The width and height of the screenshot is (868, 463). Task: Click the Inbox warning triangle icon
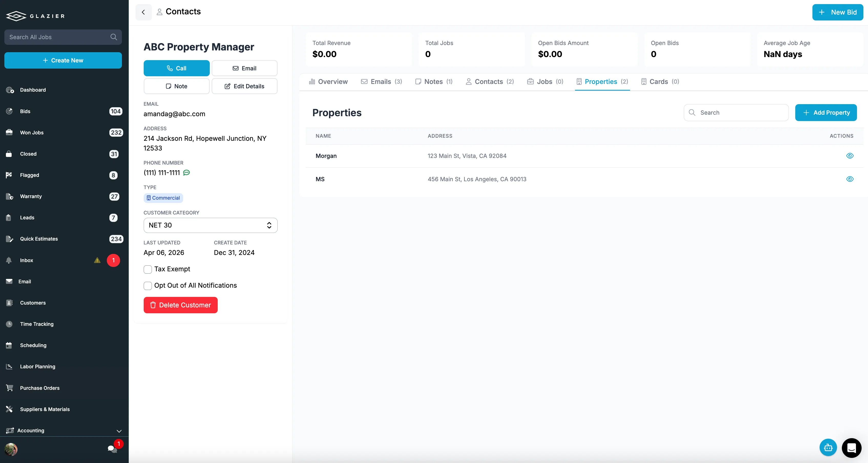coord(97,260)
